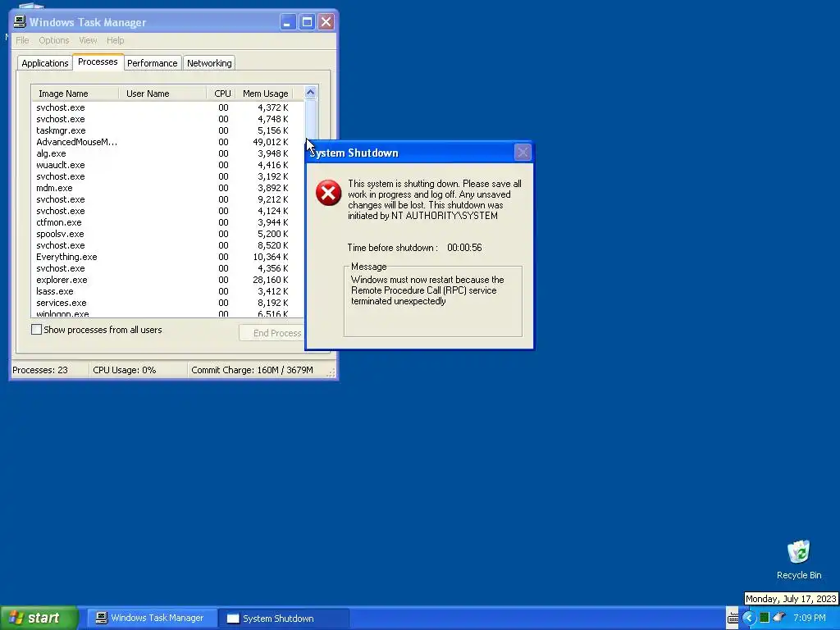
Task: Open the Recycle Bin desktop icon
Action: click(x=799, y=559)
